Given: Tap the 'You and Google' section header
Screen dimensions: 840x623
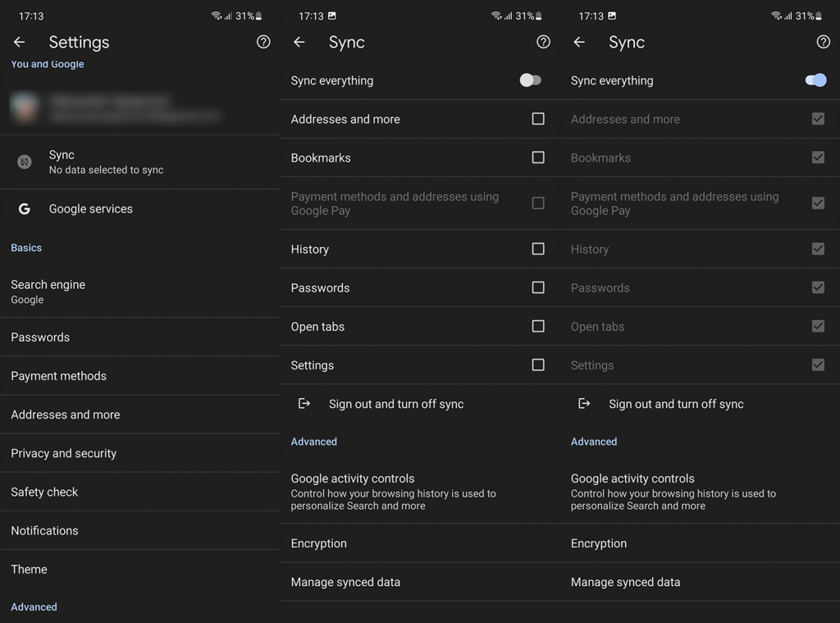Looking at the screenshot, I should click(47, 64).
